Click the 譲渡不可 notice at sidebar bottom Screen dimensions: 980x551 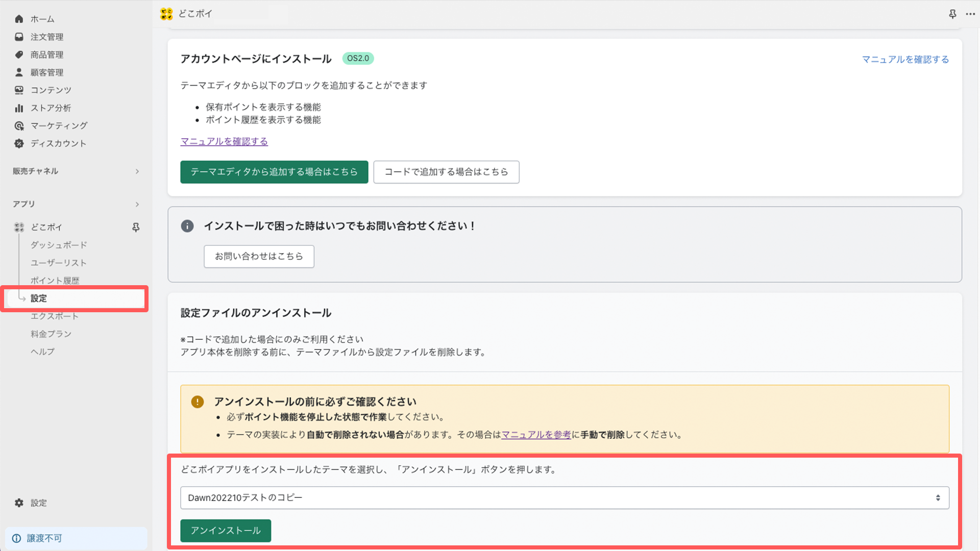(76, 538)
